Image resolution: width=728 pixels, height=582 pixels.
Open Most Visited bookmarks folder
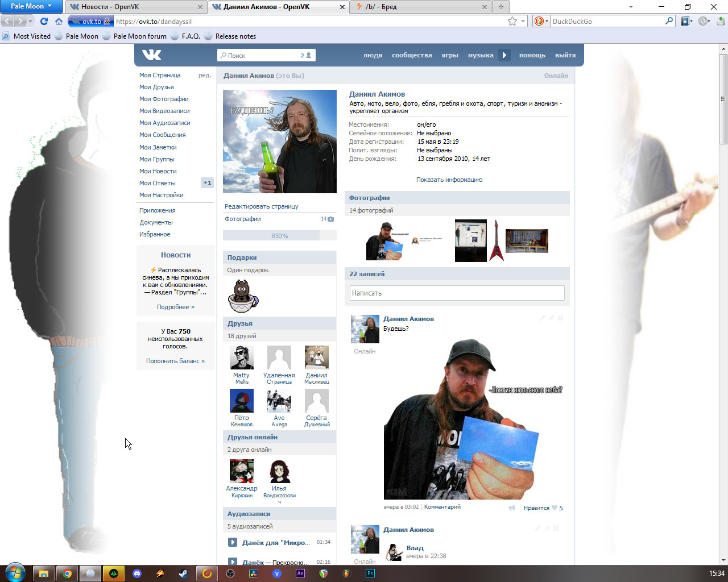coord(27,36)
